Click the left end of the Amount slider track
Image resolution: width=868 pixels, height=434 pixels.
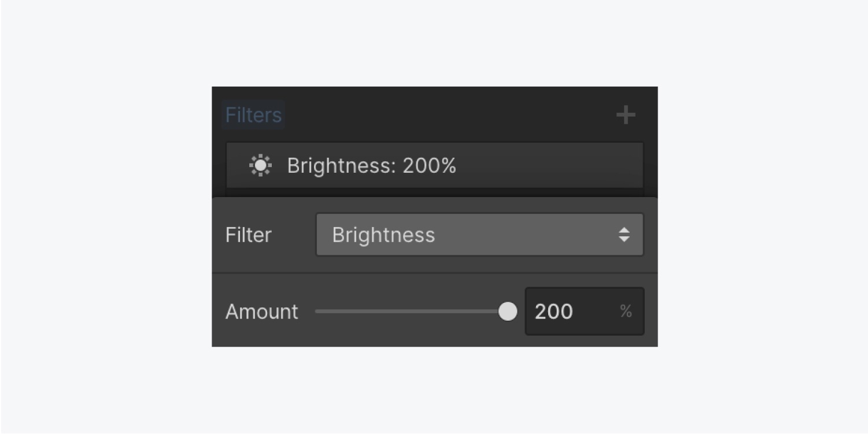[x=319, y=311]
